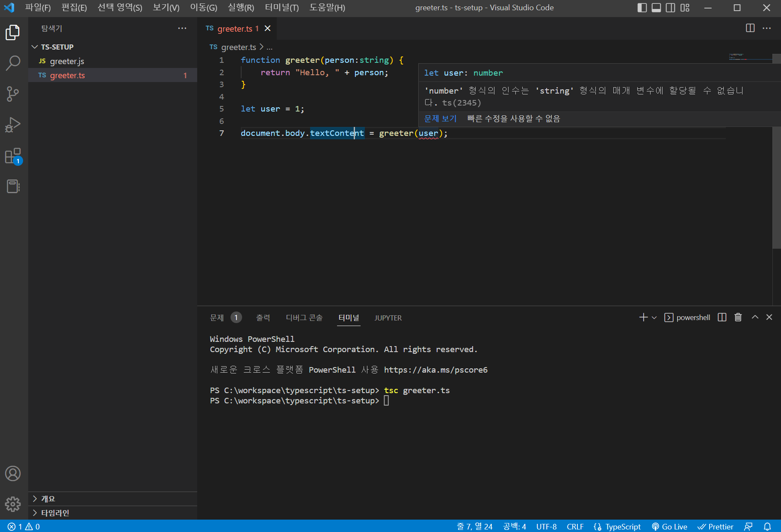Expand the 개요 outline section

pos(113,499)
